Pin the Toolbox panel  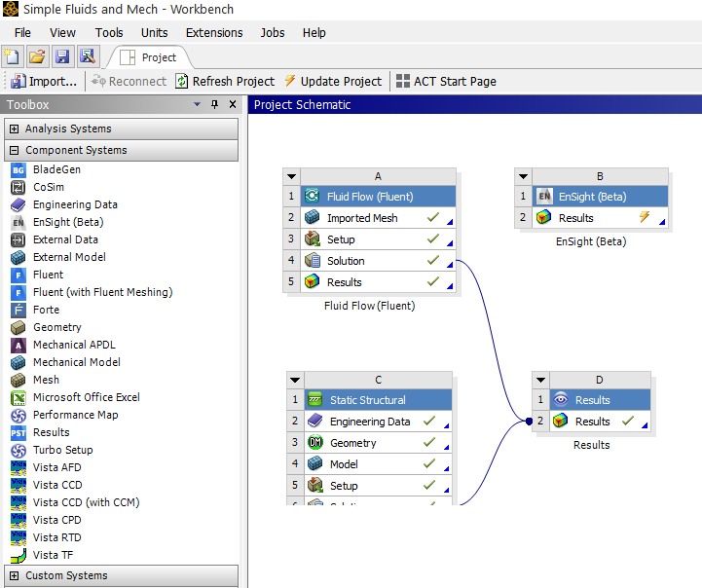click(215, 104)
